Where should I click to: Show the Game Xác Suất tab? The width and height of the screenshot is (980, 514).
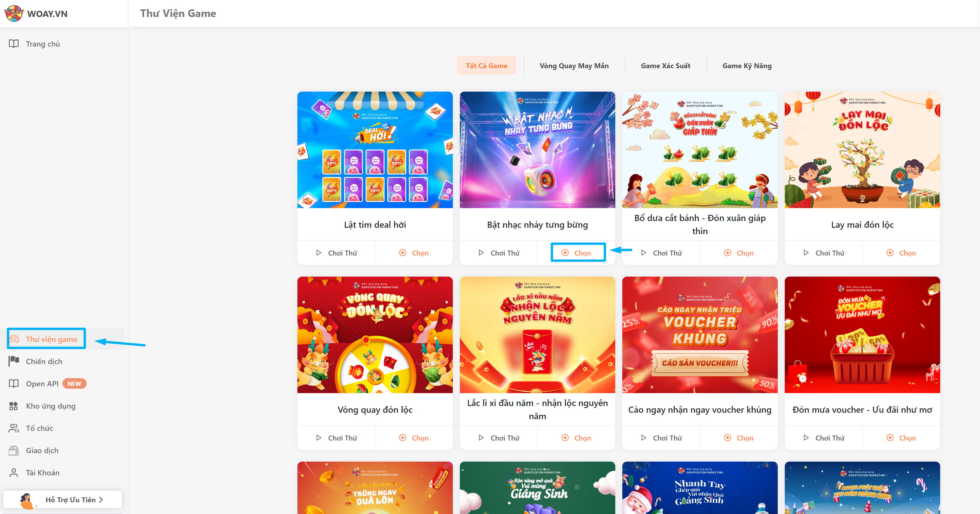665,66
